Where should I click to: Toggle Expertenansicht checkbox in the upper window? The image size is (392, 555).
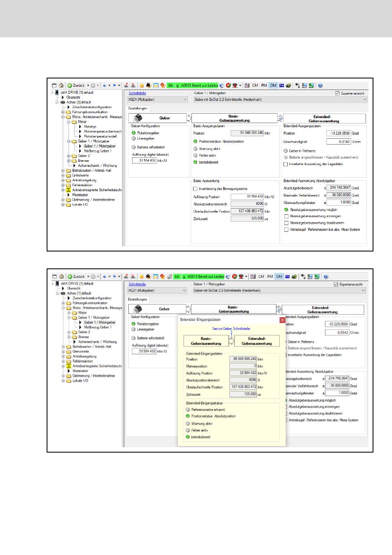tap(338, 93)
